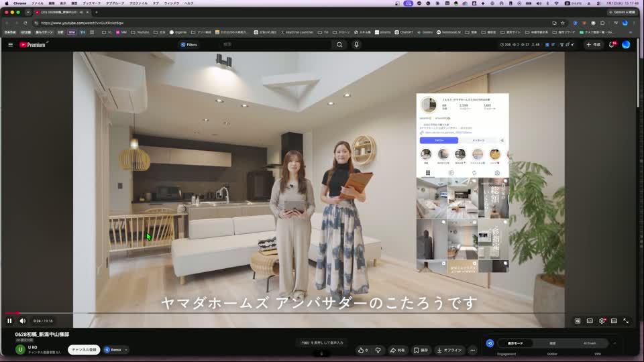Viewport: 644px width, 362px height.
Task: Focus the YouTube search field
Action: pyautogui.click(x=276, y=44)
